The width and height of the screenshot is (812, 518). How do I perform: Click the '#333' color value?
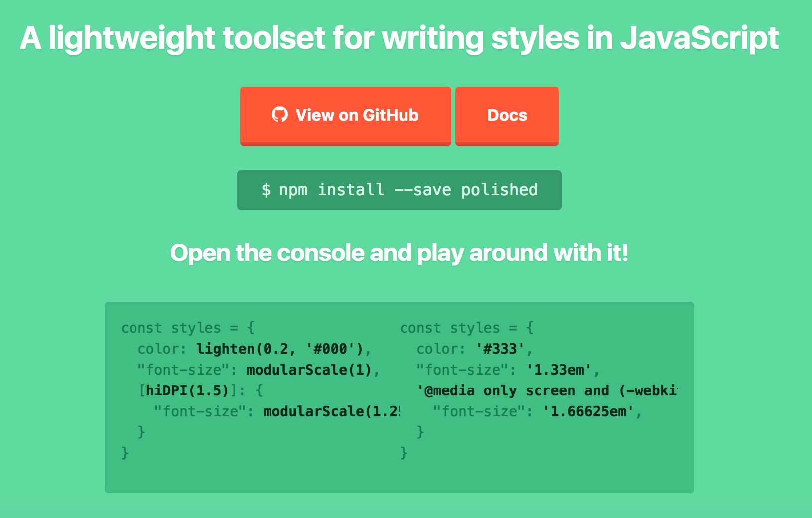[500, 349]
